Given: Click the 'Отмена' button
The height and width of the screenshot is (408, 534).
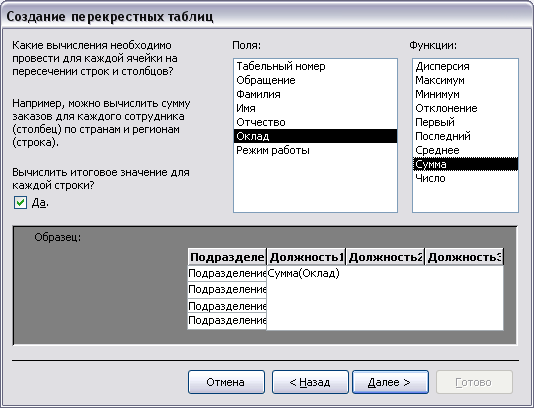Looking at the screenshot, I should coord(226,382).
